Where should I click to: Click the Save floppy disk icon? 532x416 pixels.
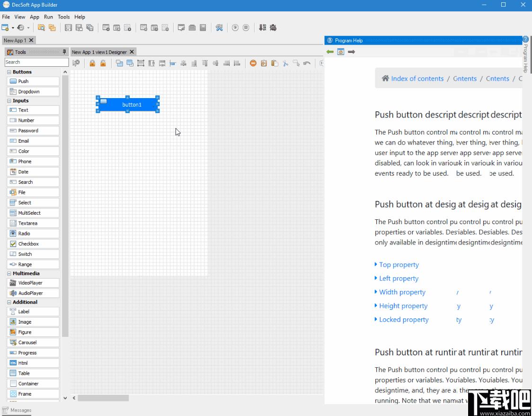68,27
